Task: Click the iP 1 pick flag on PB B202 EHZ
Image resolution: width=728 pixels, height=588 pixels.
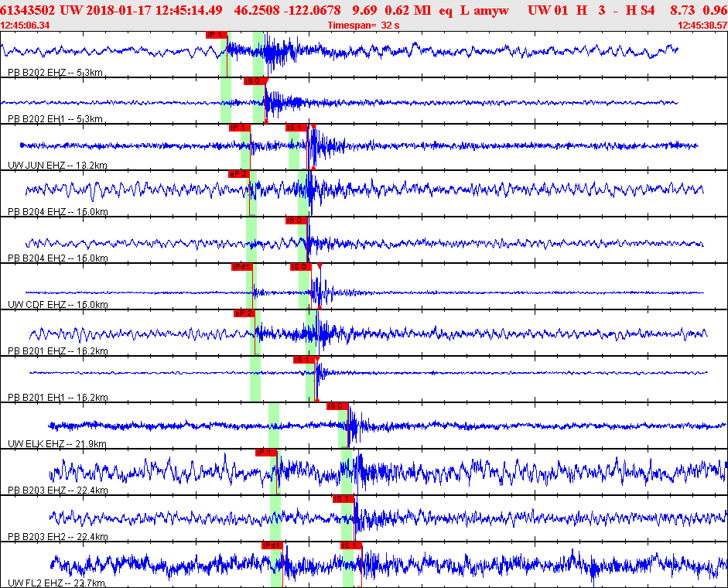Action: click(217, 35)
